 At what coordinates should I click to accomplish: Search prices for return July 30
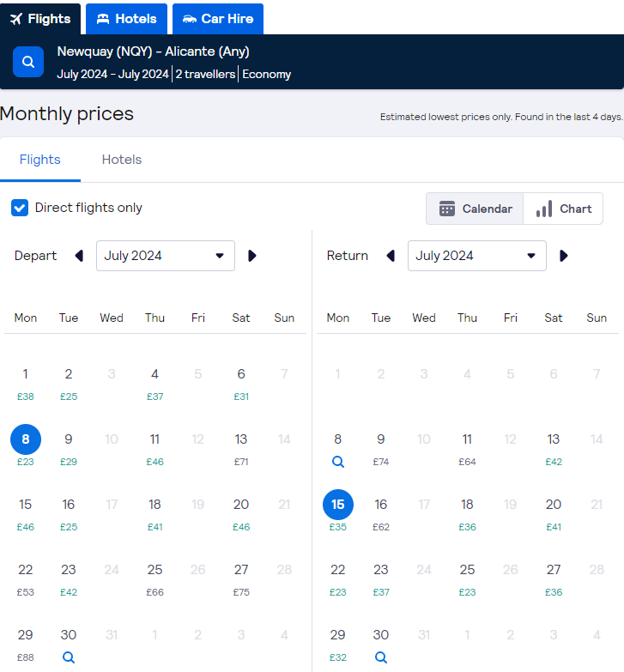pos(381,657)
